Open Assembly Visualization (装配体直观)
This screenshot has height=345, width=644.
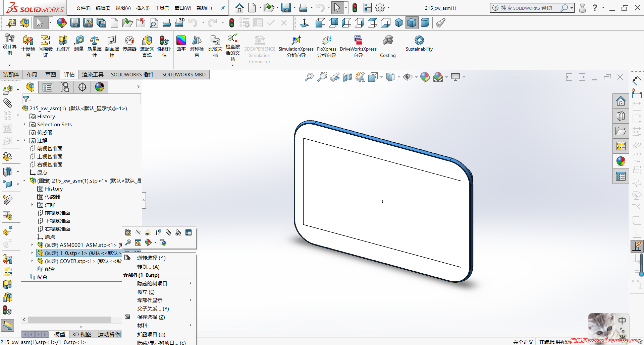coord(147,46)
